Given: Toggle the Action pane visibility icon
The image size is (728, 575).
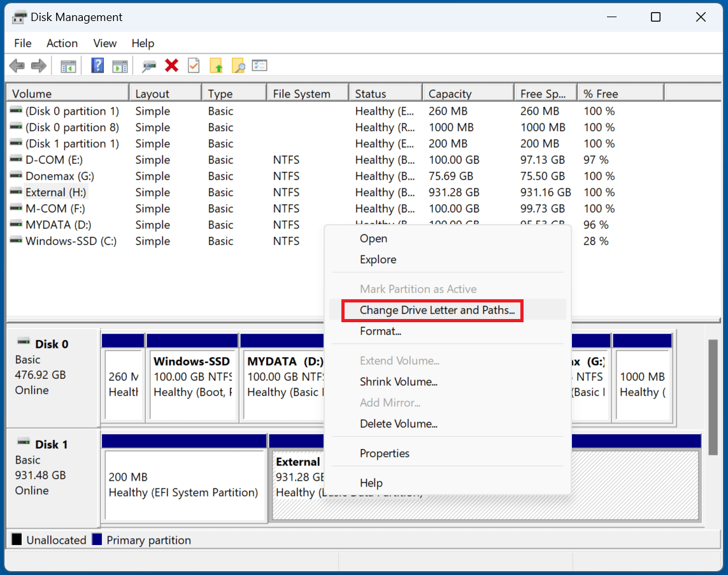Looking at the screenshot, I should click(x=120, y=65).
